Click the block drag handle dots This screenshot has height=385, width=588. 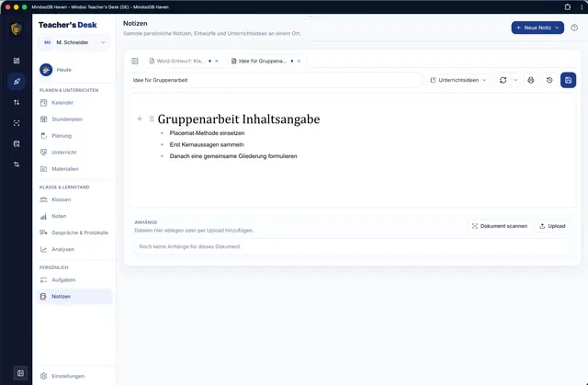click(x=152, y=119)
